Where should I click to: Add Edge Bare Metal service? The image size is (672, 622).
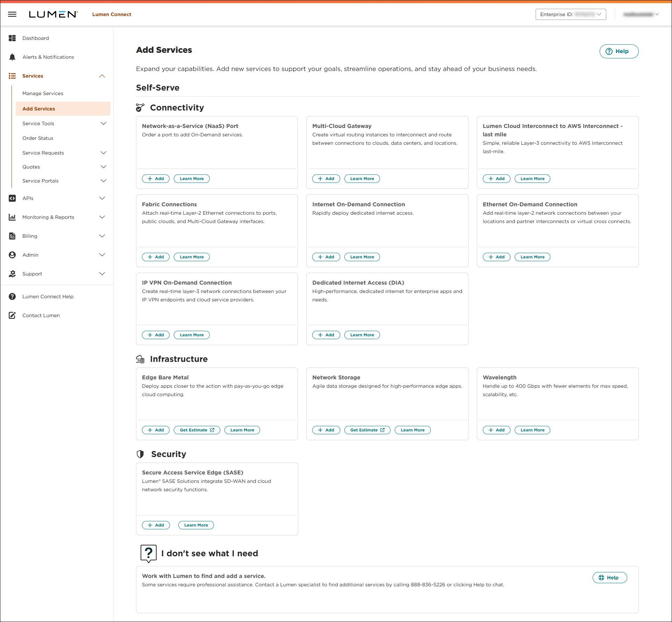point(156,430)
